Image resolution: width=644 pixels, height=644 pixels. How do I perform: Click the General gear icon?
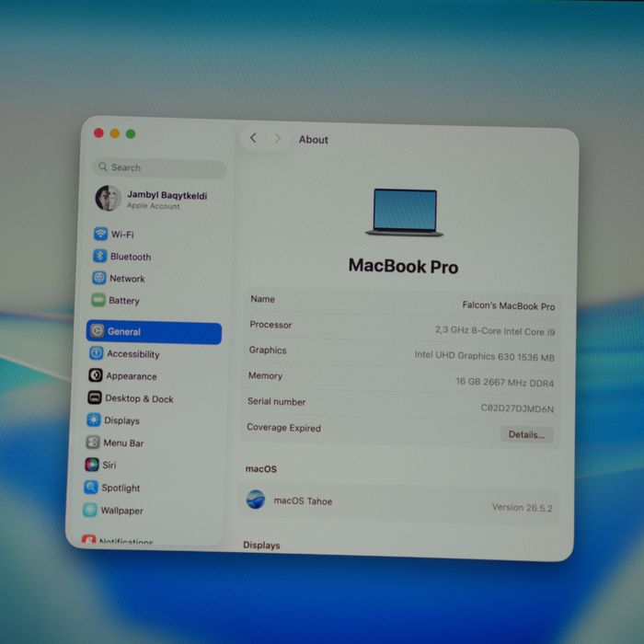(97, 330)
